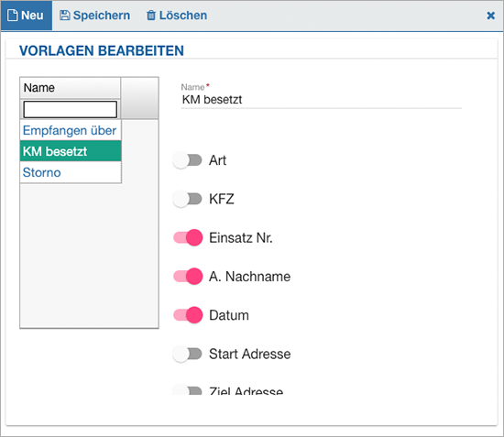
Task: Disable the Einsatz Nr. toggle
Action: pos(188,237)
